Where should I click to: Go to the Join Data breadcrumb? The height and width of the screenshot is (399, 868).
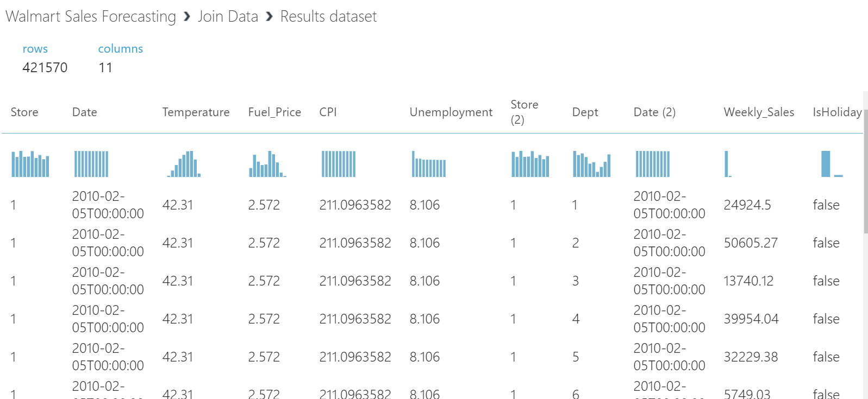[x=228, y=16]
